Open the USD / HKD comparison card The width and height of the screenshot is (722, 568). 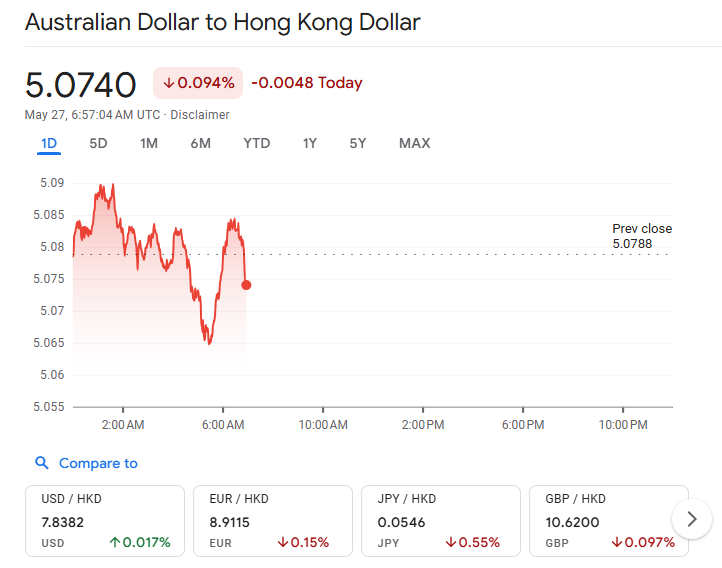pos(105,521)
